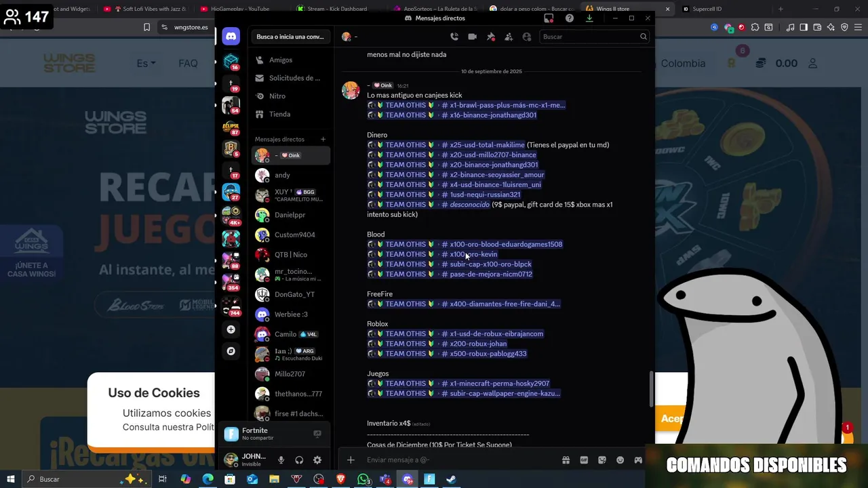Viewport: 868px width, 488px height.
Task: Share the Fortnite screen button
Action: point(317,434)
